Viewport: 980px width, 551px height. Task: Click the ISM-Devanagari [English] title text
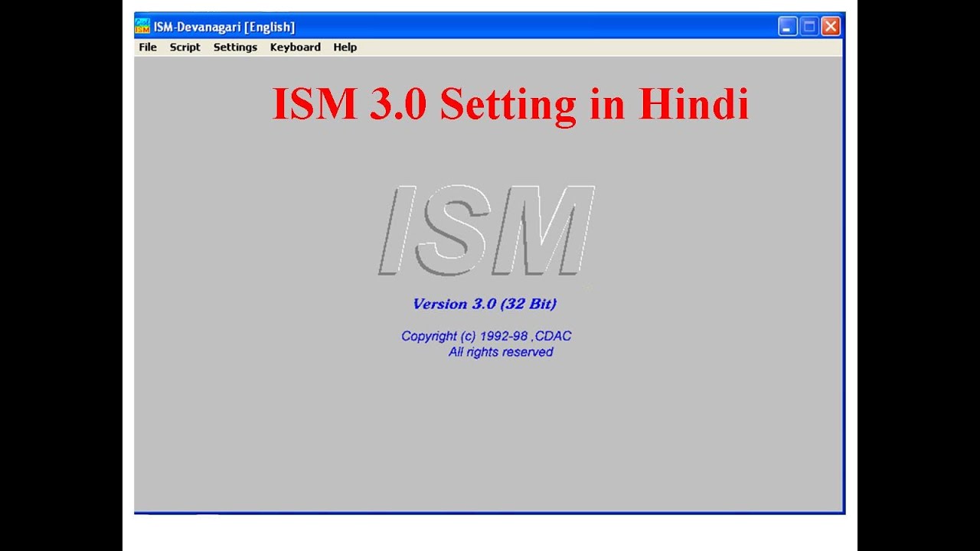point(224,28)
